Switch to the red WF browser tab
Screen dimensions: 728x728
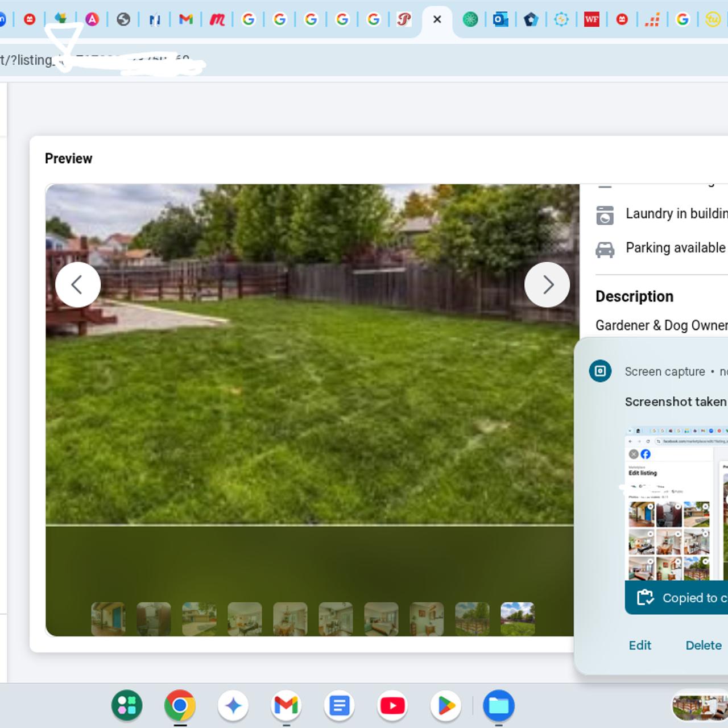point(591,20)
